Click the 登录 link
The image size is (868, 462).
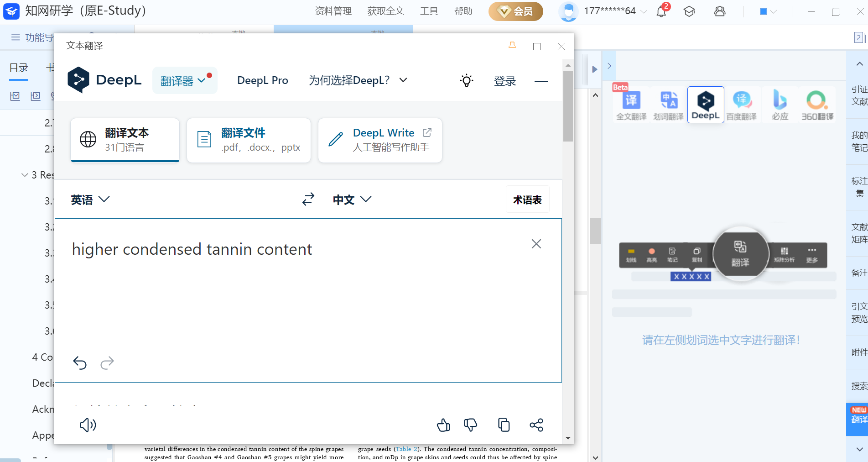pos(504,81)
